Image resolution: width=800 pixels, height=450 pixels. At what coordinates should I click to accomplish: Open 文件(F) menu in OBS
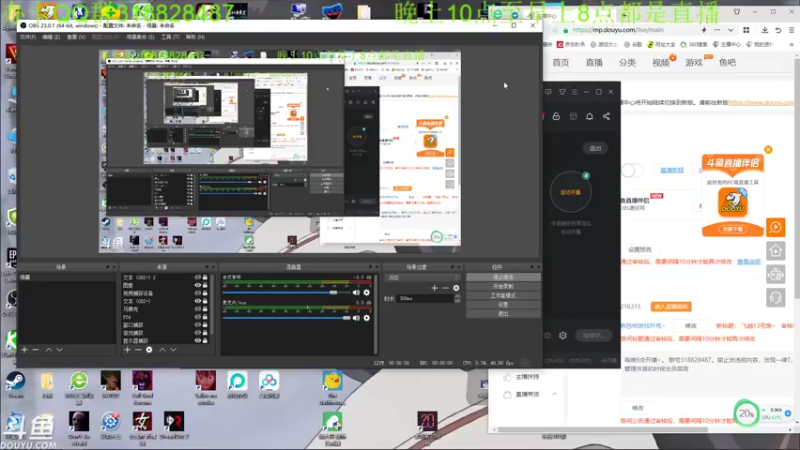pos(28,37)
